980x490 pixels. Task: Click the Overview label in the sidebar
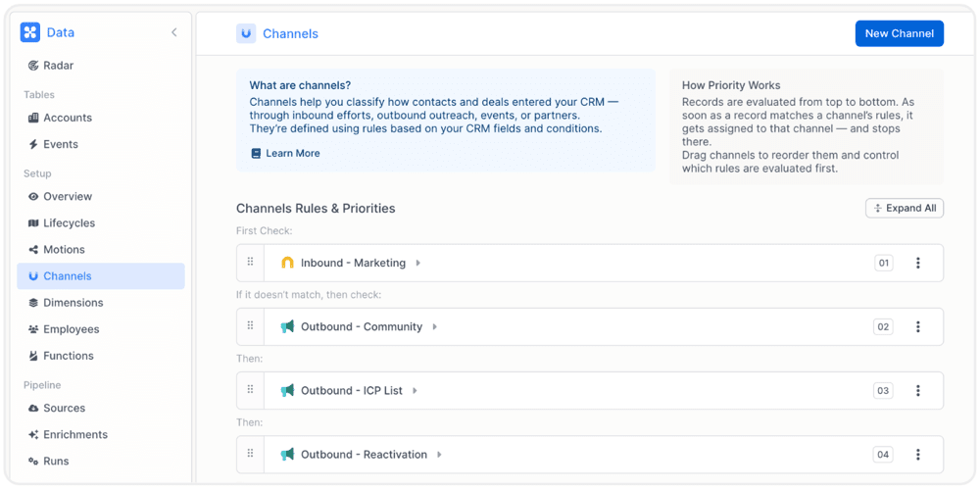click(x=68, y=196)
